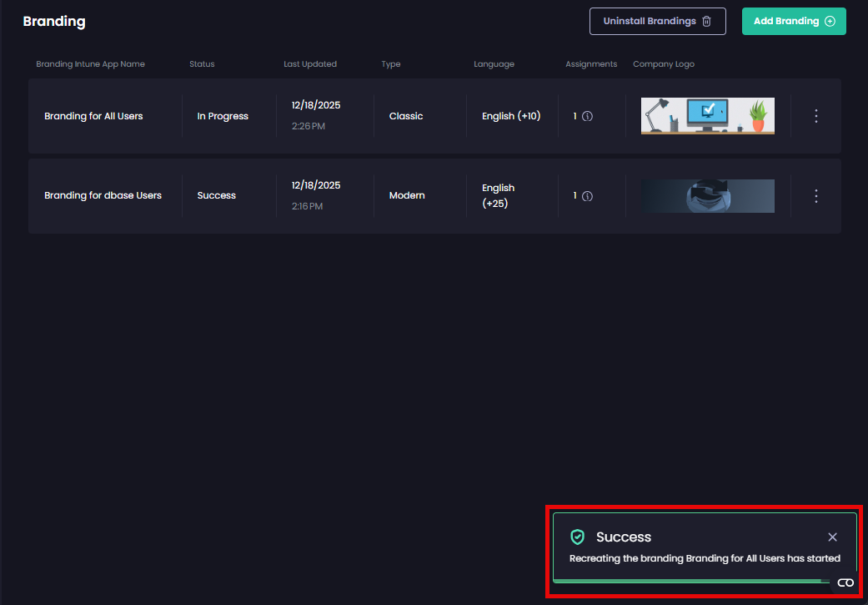Image resolution: width=868 pixels, height=605 pixels.
Task: Click the Language column header
Action: point(494,63)
